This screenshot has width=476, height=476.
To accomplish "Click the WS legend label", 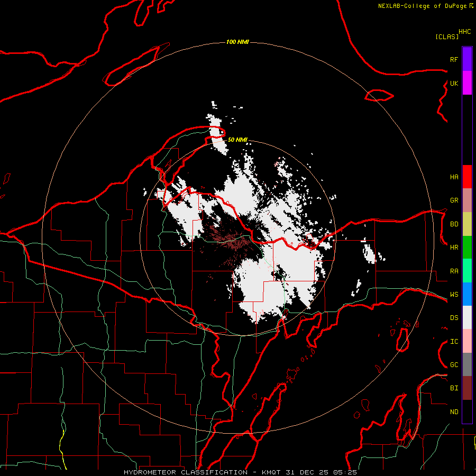I will click(454, 294).
